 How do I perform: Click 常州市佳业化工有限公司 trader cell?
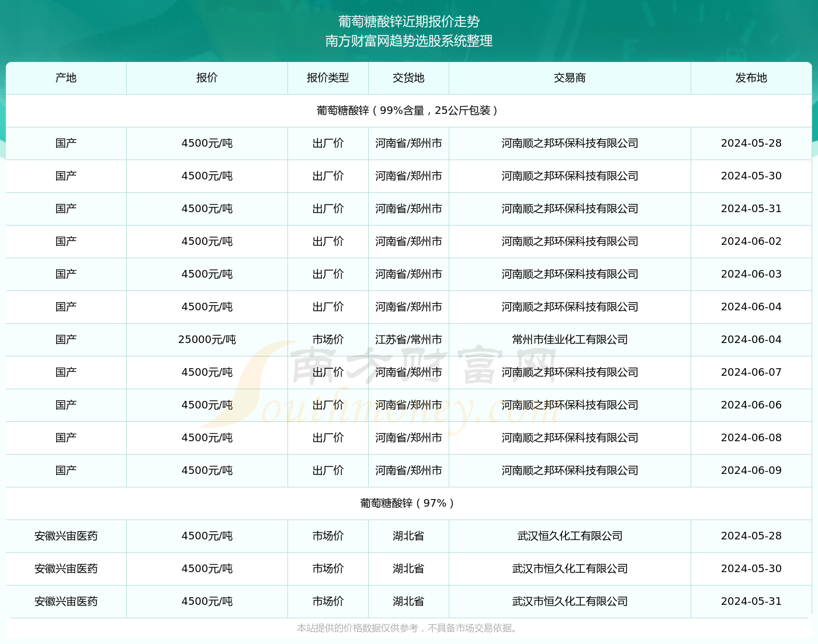tap(570, 340)
